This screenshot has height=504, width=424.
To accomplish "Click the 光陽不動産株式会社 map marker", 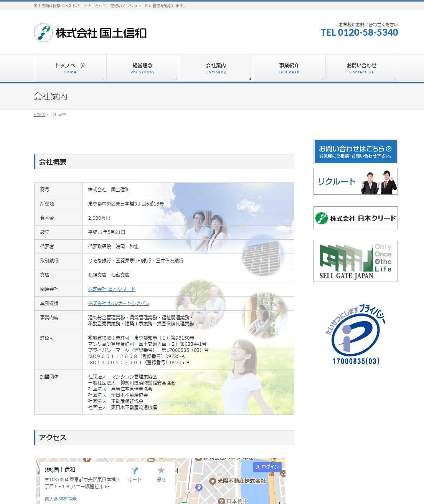I will [213, 481].
